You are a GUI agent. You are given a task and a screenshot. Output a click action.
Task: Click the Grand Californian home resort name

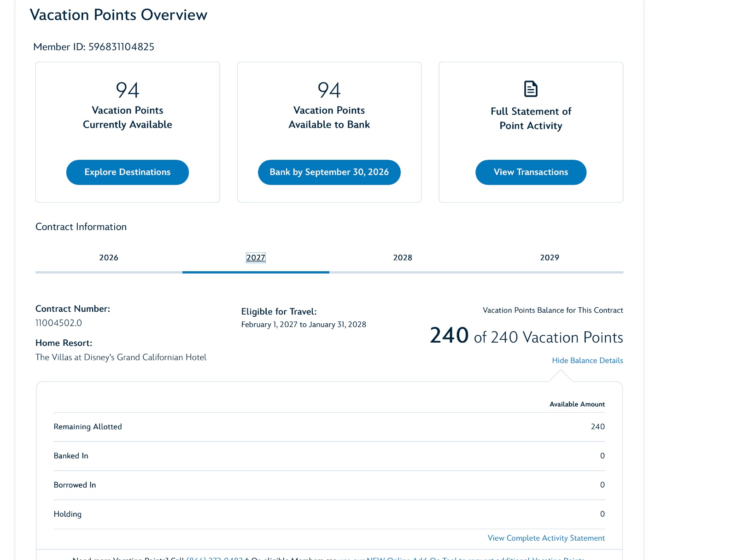click(x=121, y=357)
